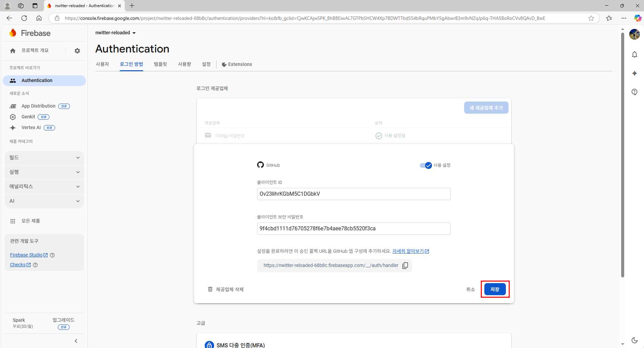The width and height of the screenshot is (644, 348).
Task: Click the 클라이언트 보안 비밀번호 field
Action: [x=354, y=229]
